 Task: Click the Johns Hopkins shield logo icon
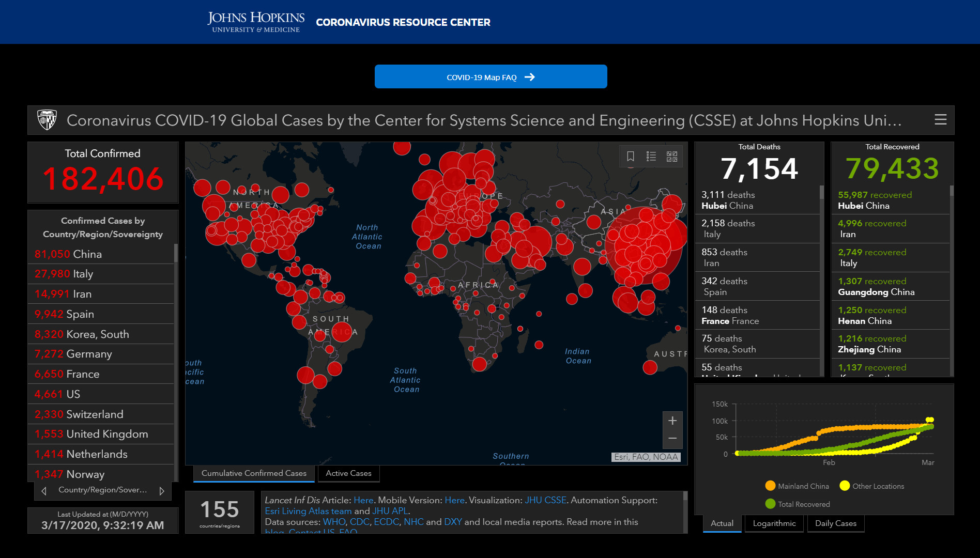tap(47, 120)
